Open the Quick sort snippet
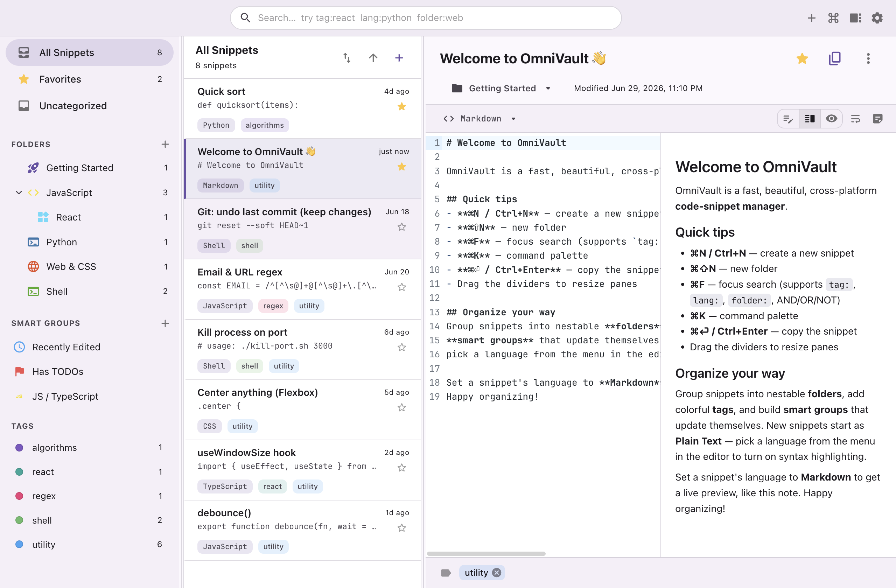The height and width of the screenshot is (588, 896). (302, 108)
